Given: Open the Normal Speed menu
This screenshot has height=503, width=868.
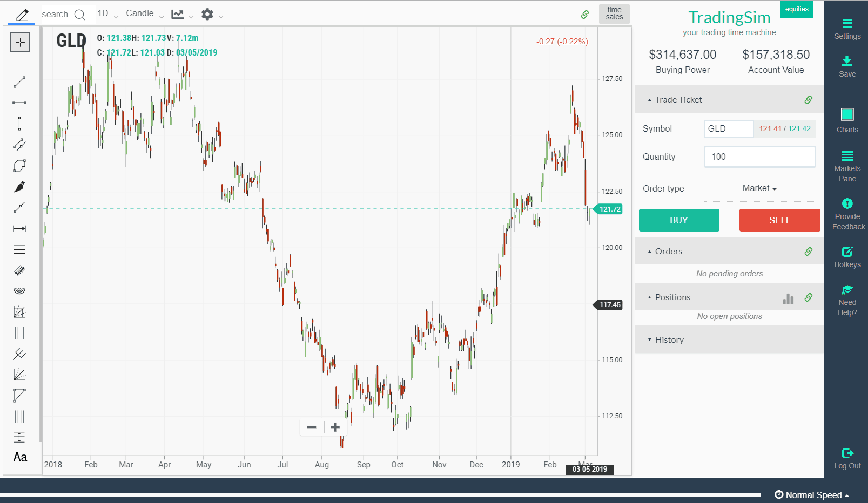Looking at the screenshot, I should (x=813, y=494).
